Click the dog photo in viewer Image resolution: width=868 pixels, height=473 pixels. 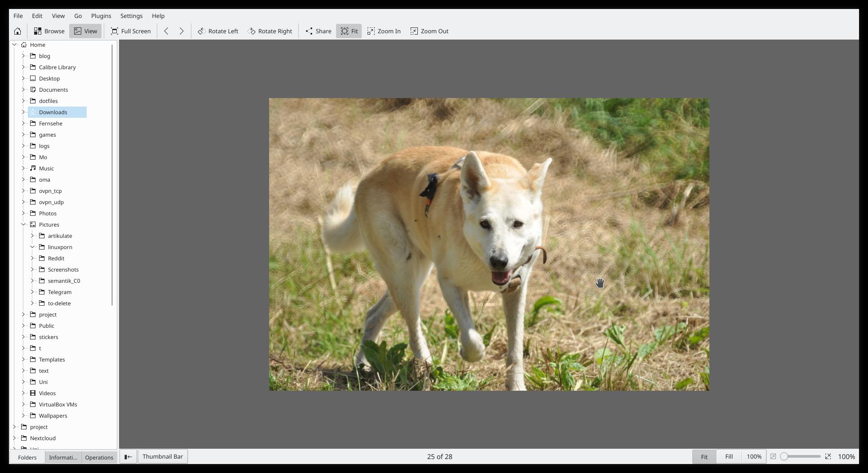point(489,244)
